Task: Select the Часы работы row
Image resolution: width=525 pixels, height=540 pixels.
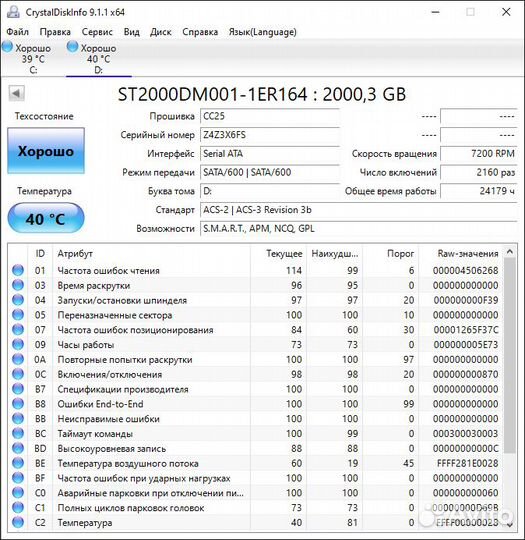Action: pyautogui.click(x=255, y=344)
